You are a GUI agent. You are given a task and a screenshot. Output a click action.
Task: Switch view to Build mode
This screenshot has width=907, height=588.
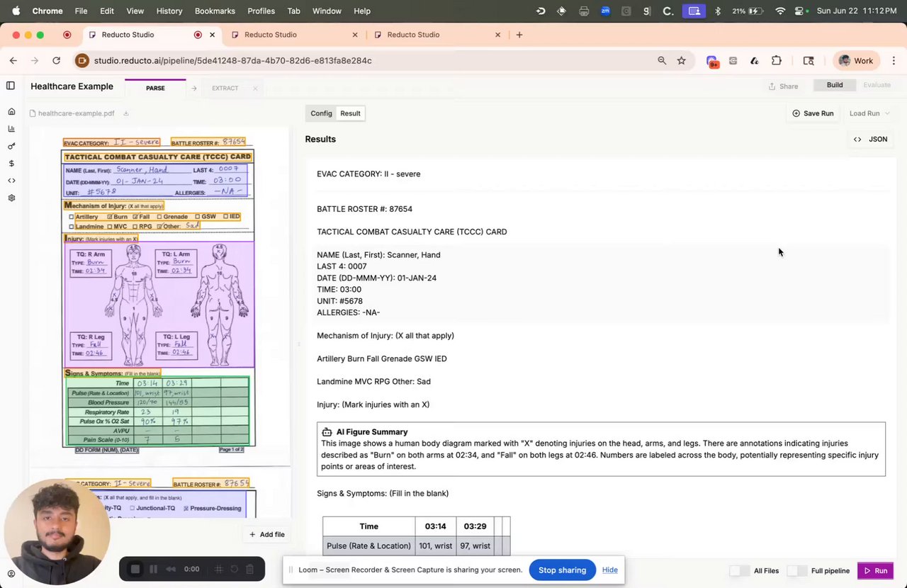click(x=835, y=85)
